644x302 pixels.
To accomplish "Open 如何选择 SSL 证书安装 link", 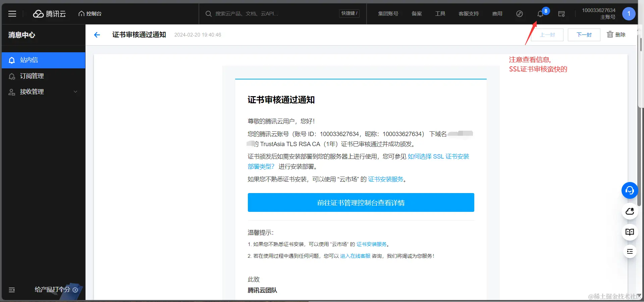I will pyautogui.click(x=438, y=157).
